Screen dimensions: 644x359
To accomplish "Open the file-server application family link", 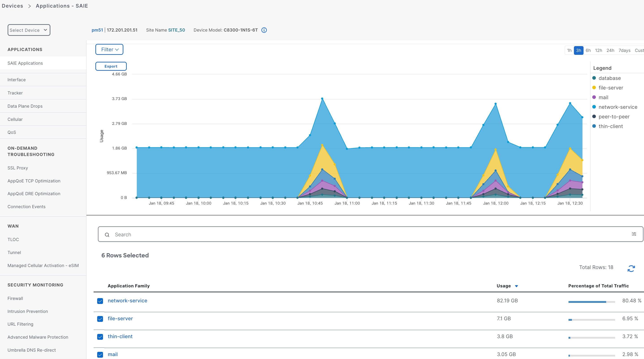I will point(120,318).
